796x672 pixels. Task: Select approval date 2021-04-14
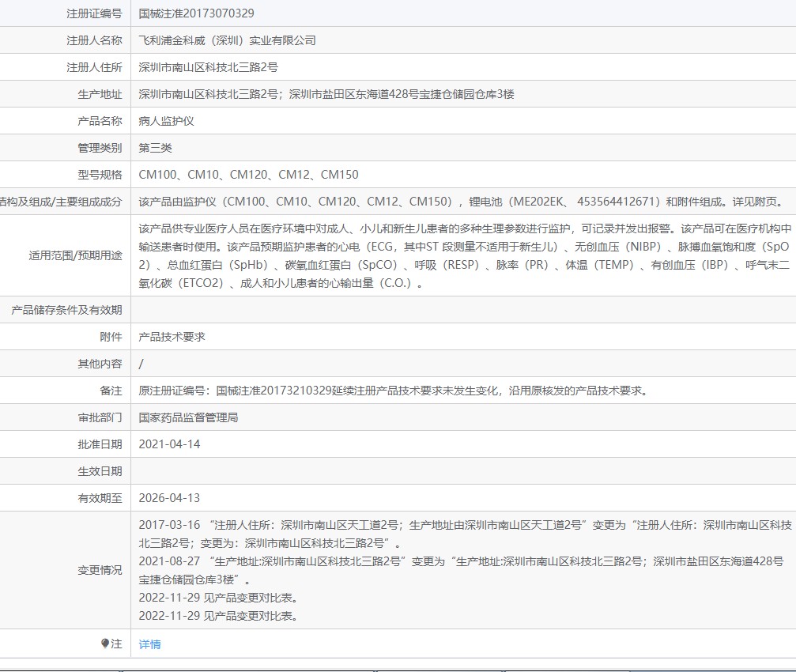pos(170,444)
